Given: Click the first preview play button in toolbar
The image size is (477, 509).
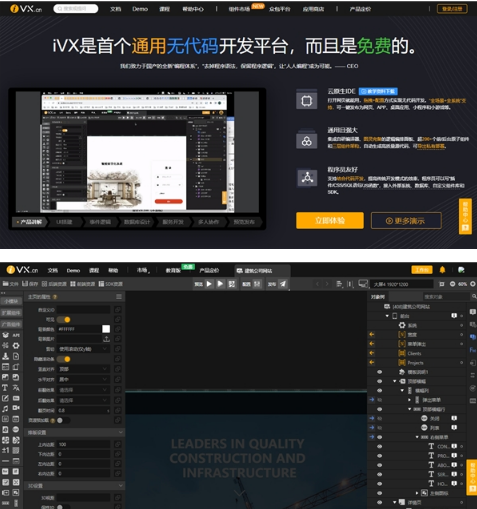Looking at the screenshot, I should [x=209, y=284].
